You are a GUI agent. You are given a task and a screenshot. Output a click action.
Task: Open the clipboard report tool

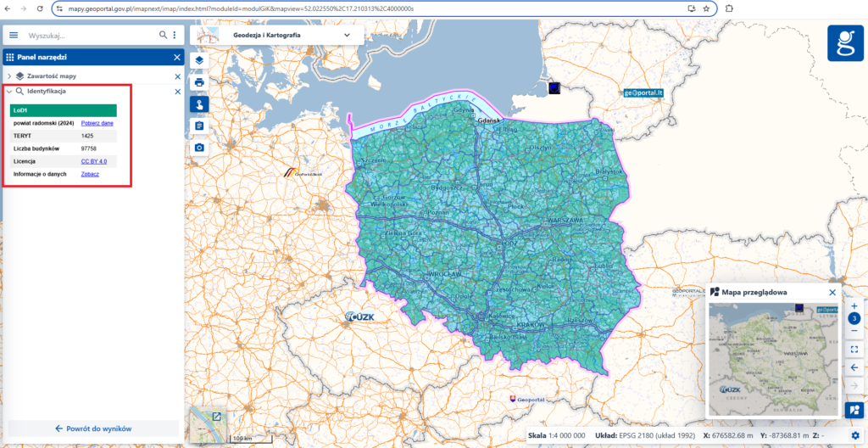click(x=199, y=126)
